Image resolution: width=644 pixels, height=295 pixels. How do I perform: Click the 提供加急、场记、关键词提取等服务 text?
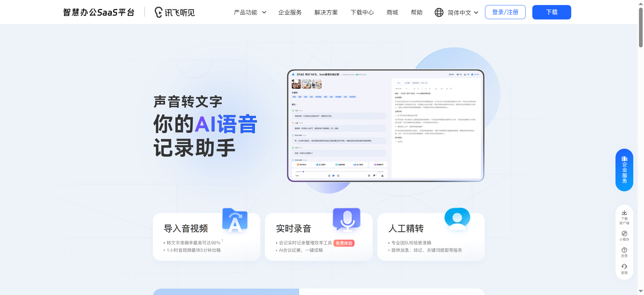tap(427, 250)
